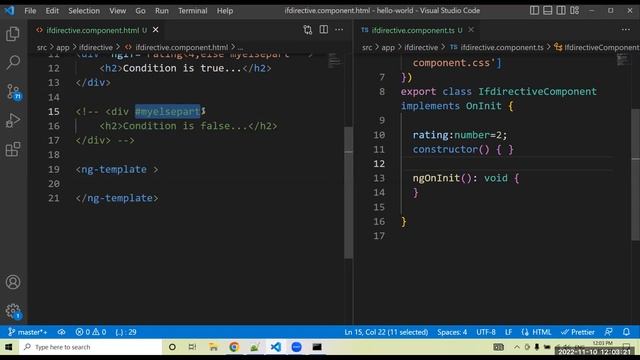Toggle Panel layout icon in title bar
Image resolution: width=640 pixels, height=360 pixels.
[548, 11]
